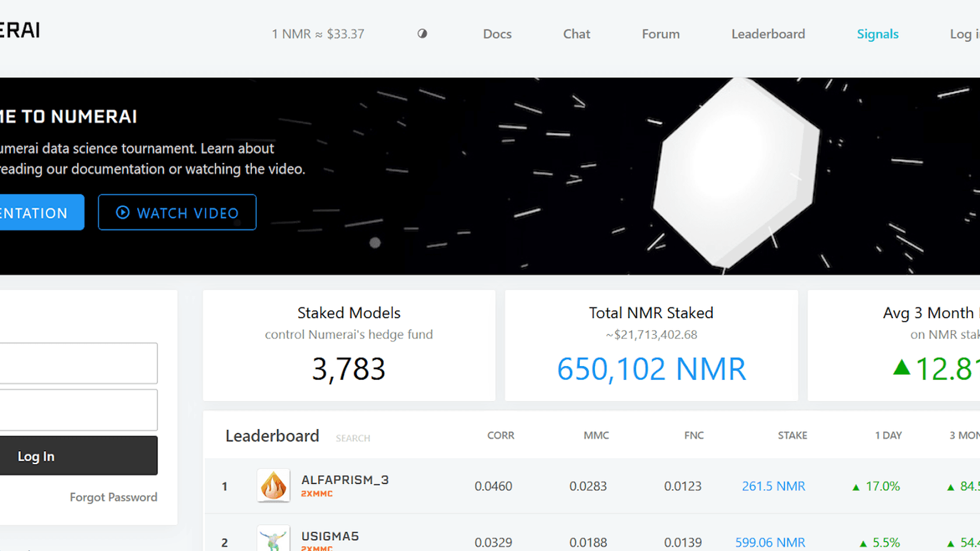Viewport: 980px width, 551px height.
Task: Sort leaderboard by MMC column
Action: [x=596, y=435]
